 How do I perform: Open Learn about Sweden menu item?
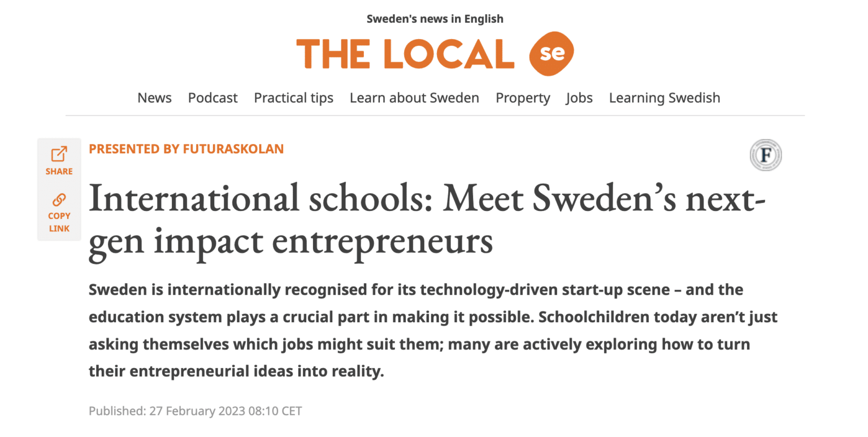click(414, 98)
